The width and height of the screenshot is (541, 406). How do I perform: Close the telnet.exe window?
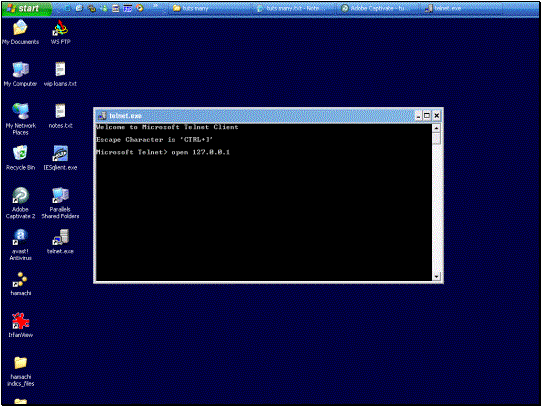436,116
